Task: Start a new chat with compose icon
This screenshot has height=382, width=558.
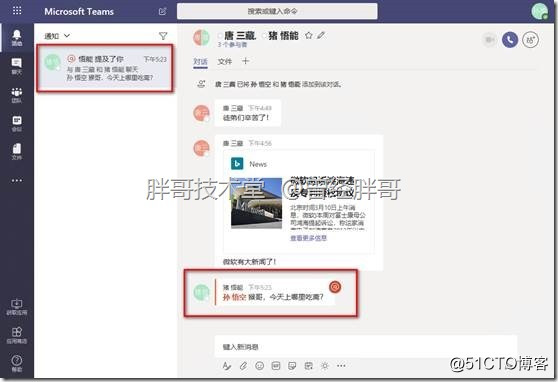Action: pos(162,11)
